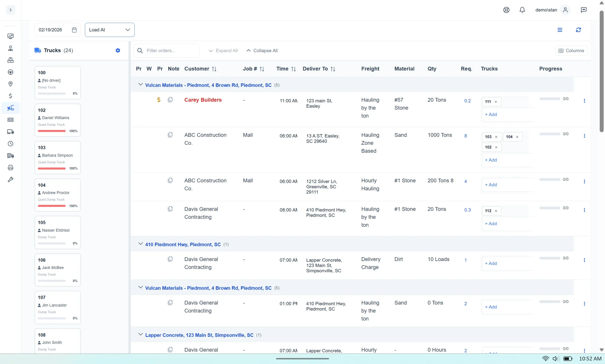Remove truck 112 from Davis General Contracting order
Image resolution: width=605 pixels, height=364 pixels.
coord(496,211)
